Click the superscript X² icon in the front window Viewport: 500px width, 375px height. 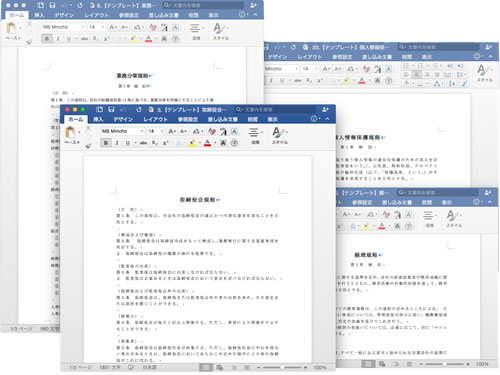(165, 143)
